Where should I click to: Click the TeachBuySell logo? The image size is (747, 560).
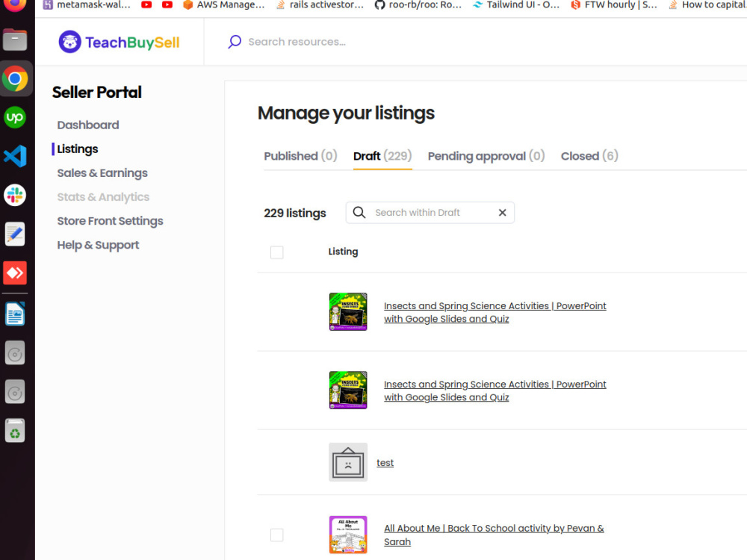tap(119, 42)
